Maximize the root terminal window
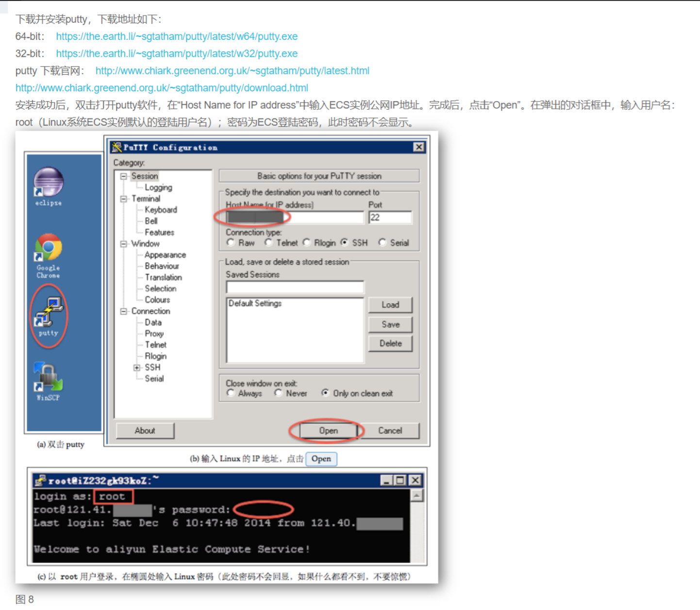This screenshot has height=610, width=700. [400, 480]
